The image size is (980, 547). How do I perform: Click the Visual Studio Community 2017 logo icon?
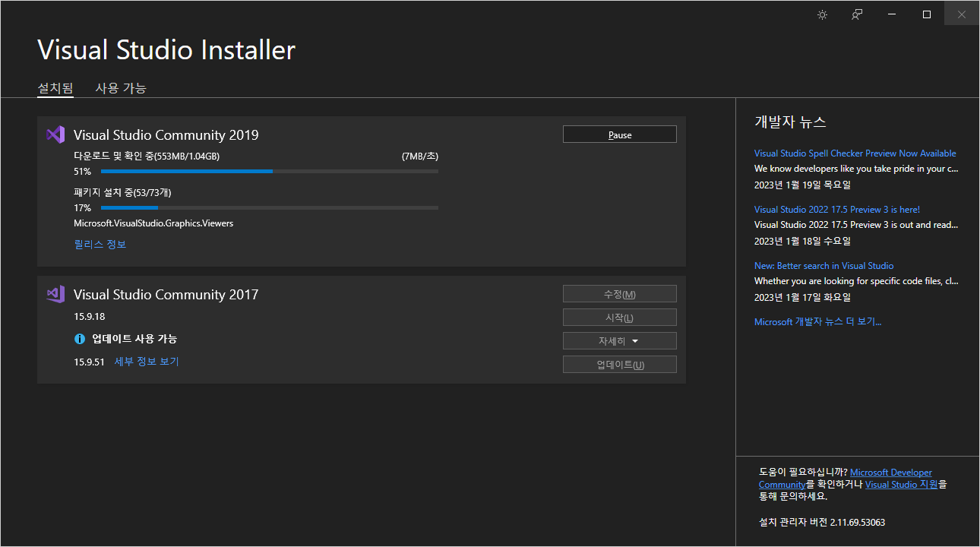tap(55, 294)
